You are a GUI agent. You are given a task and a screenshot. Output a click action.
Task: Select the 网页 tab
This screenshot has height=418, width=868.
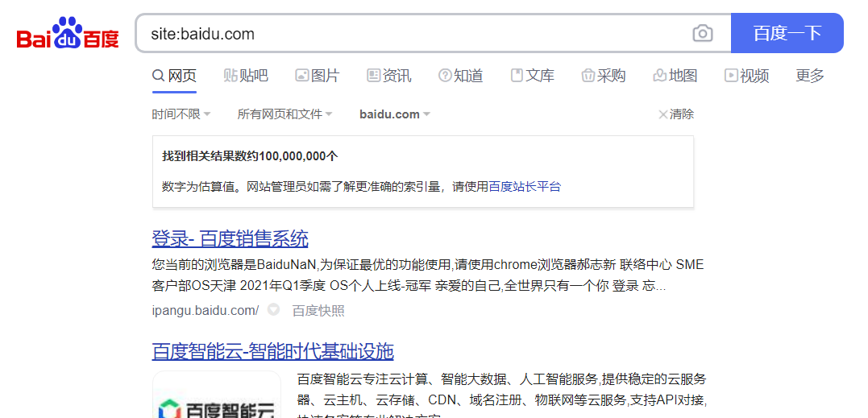[x=174, y=75]
